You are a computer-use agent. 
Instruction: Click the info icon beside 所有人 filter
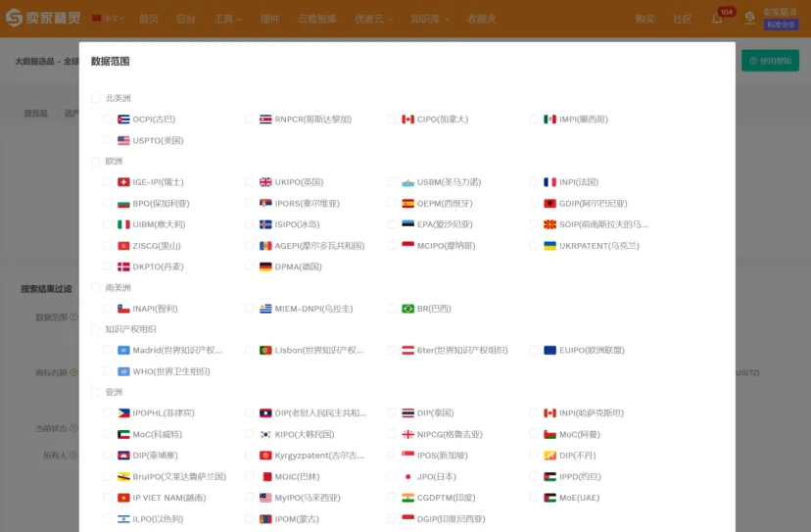coord(73,455)
